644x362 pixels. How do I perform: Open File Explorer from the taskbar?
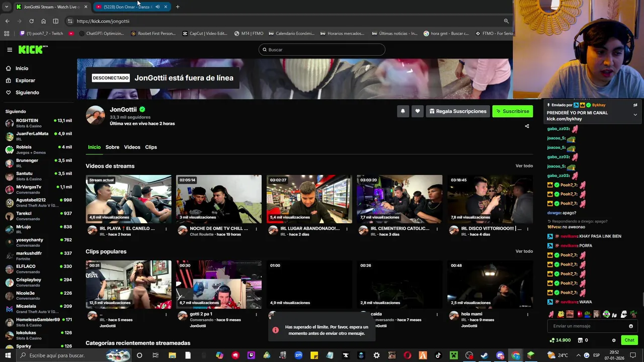coord(172,355)
